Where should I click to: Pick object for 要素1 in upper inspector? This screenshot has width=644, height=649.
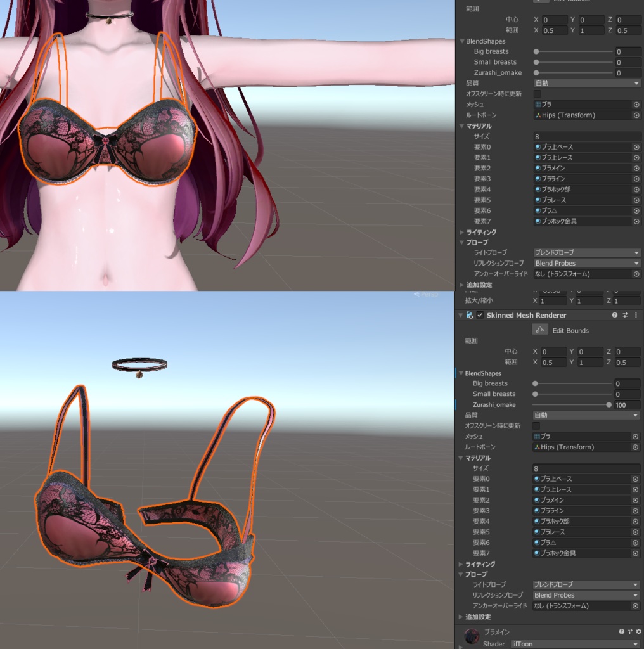click(x=636, y=158)
